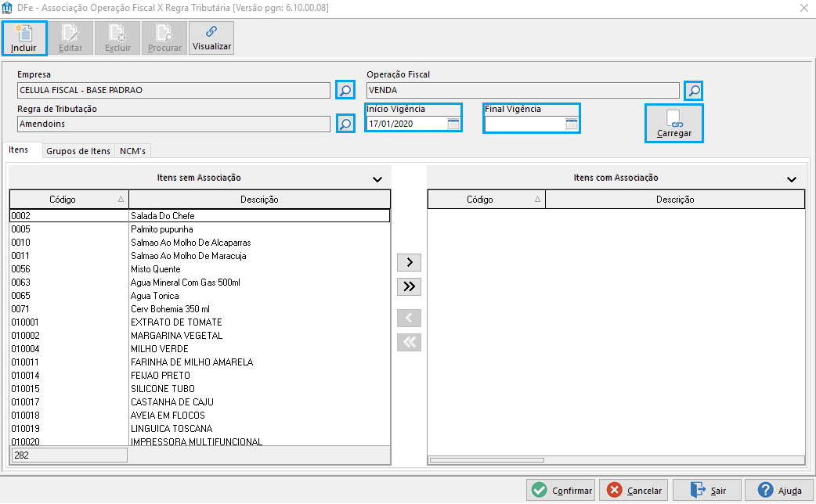Switch to the Itens tab
Viewport: 816px width, 504px height.
(19, 149)
